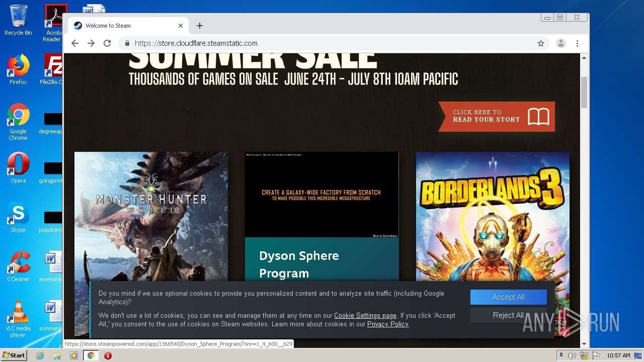Click the page scrollbar down arrow

point(584,344)
